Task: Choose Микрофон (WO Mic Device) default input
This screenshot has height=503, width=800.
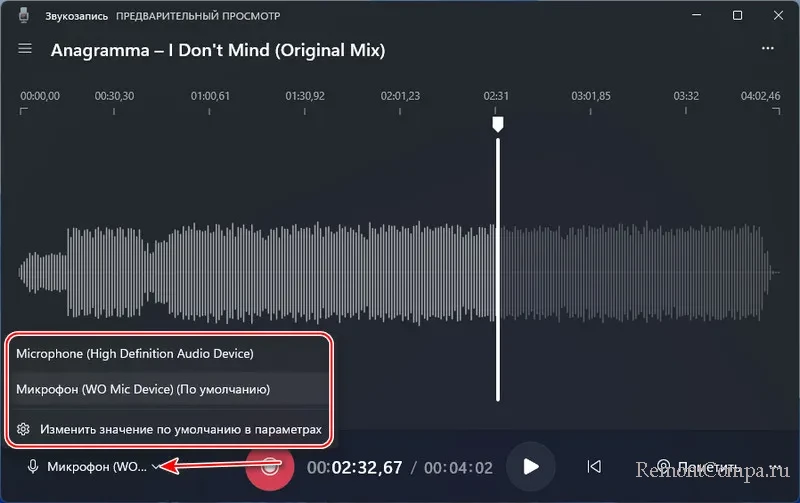Action: [x=143, y=389]
